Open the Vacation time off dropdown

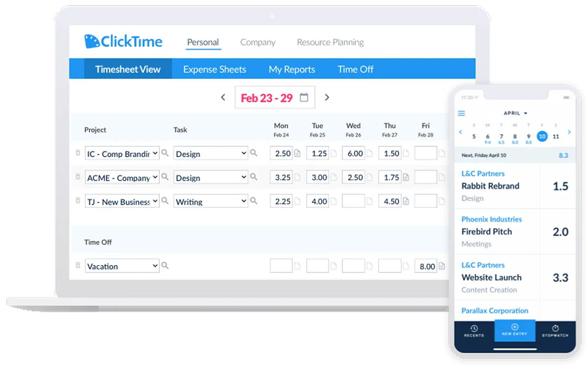click(122, 266)
